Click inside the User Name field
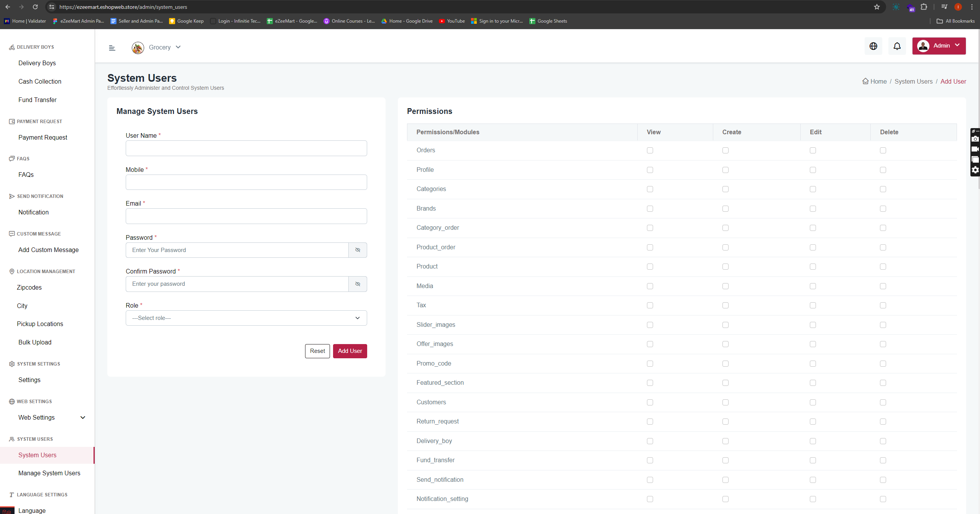This screenshot has height=514, width=980. coord(246,148)
